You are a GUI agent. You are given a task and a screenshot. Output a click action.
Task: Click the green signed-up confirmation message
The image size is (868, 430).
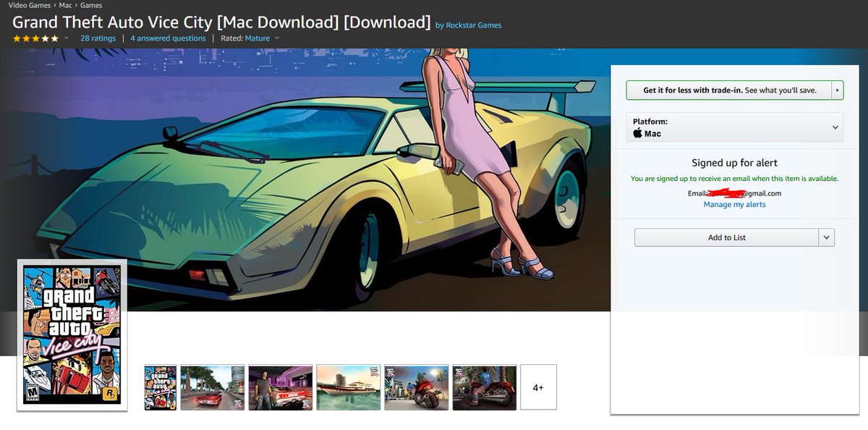[735, 178]
